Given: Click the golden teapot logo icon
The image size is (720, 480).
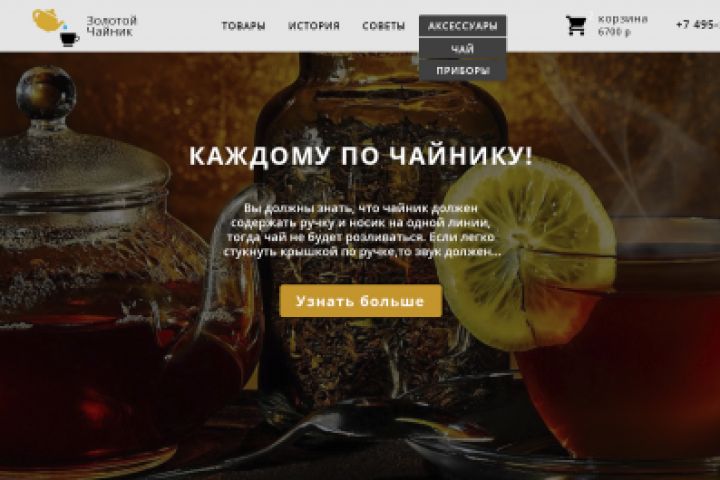Looking at the screenshot, I should point(48,20).
